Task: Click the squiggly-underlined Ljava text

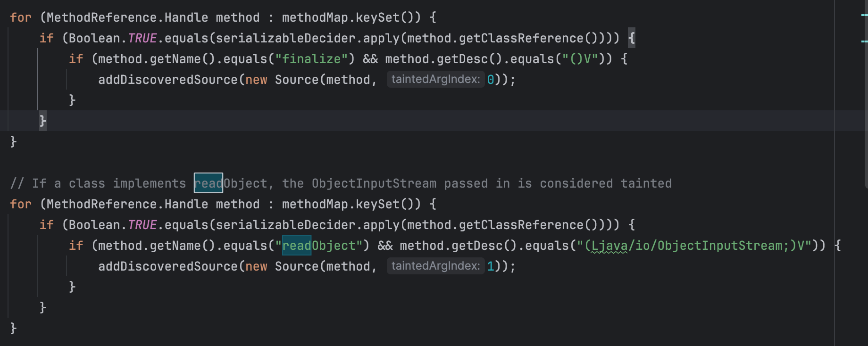Action: (x=609, y=246)
